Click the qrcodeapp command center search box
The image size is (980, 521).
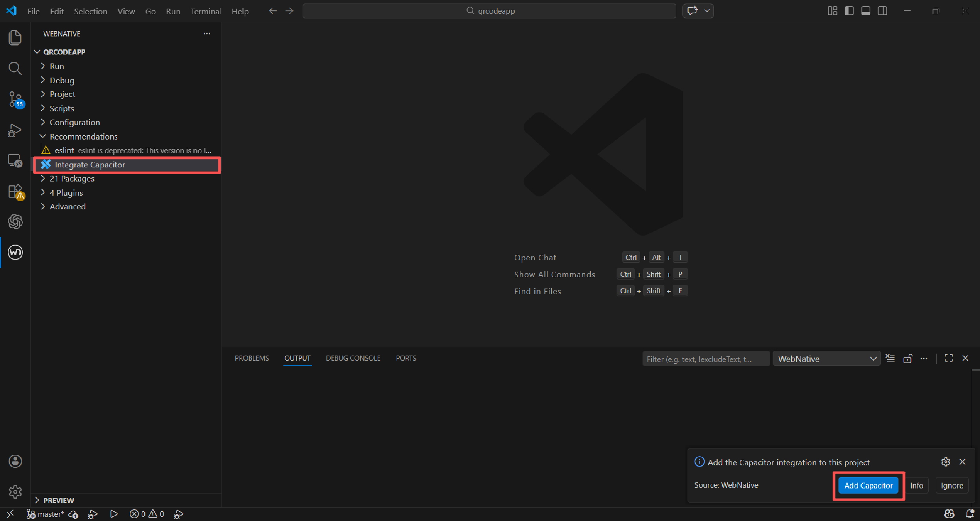489,11
